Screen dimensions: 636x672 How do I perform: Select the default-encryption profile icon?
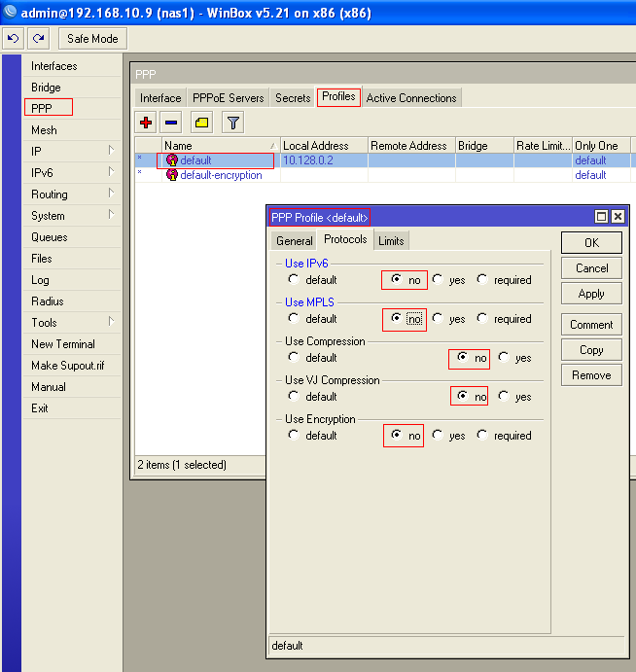(172, 175)
